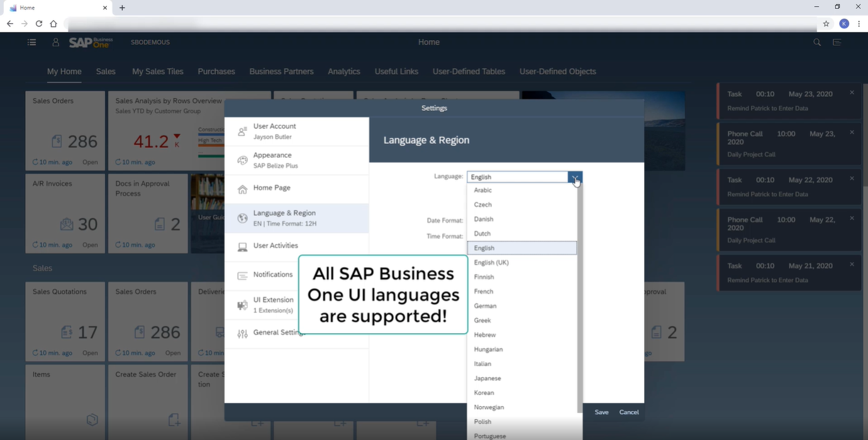This screenshot has height=440, width=868.
Task: Open the Useful Links tab
Action: click(396, 72)
